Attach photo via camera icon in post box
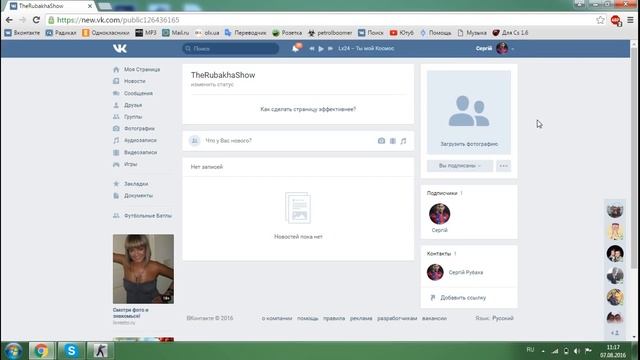Screen dimensions: 640x360 pos(381,141)
